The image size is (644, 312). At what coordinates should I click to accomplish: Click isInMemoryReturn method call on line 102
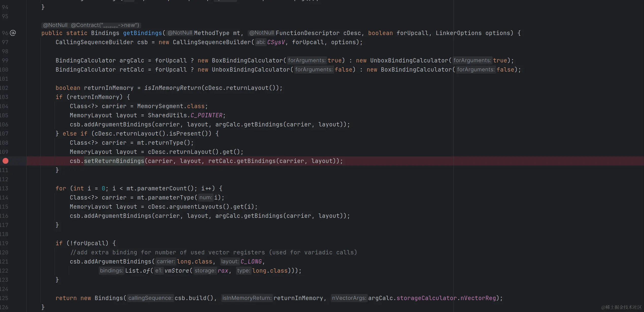coord(173,88)
